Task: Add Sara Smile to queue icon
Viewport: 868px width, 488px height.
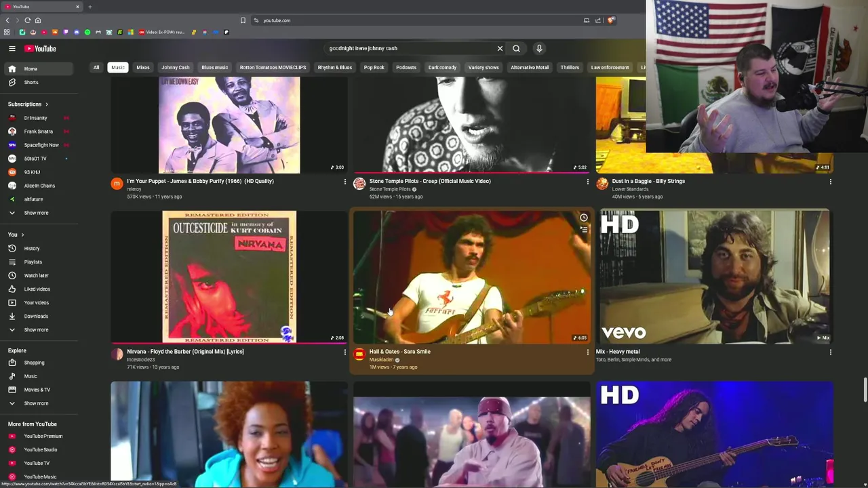Action: pos(583,230)
